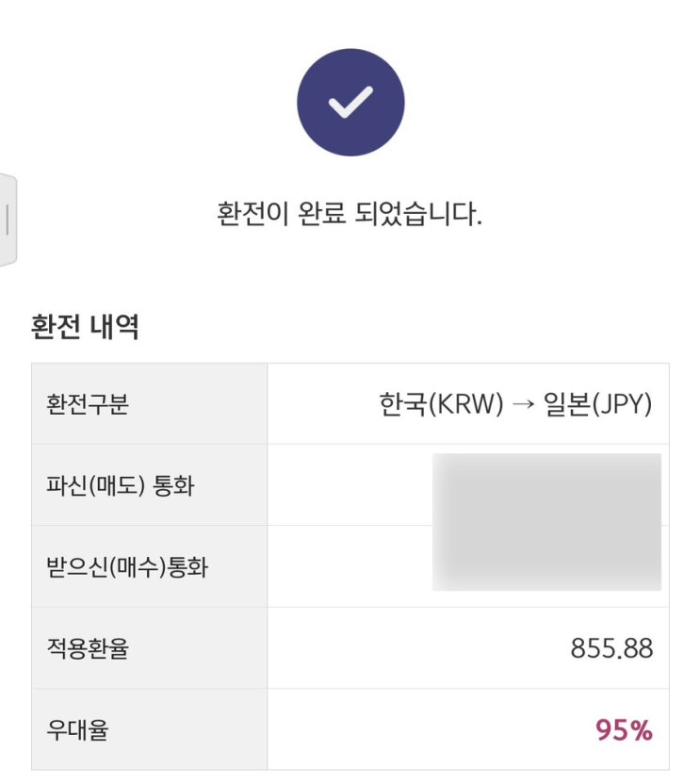The image size is (700, 784).
Task: Select the 파신(매도) 통화 row label
Action: [x=120, y=486]
